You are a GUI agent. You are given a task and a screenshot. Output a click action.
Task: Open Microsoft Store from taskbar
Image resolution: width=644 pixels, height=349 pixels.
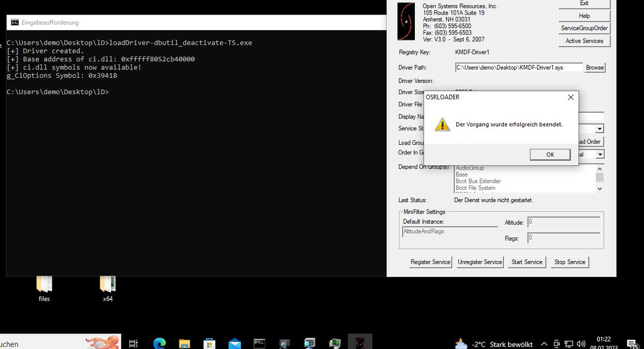209,343
